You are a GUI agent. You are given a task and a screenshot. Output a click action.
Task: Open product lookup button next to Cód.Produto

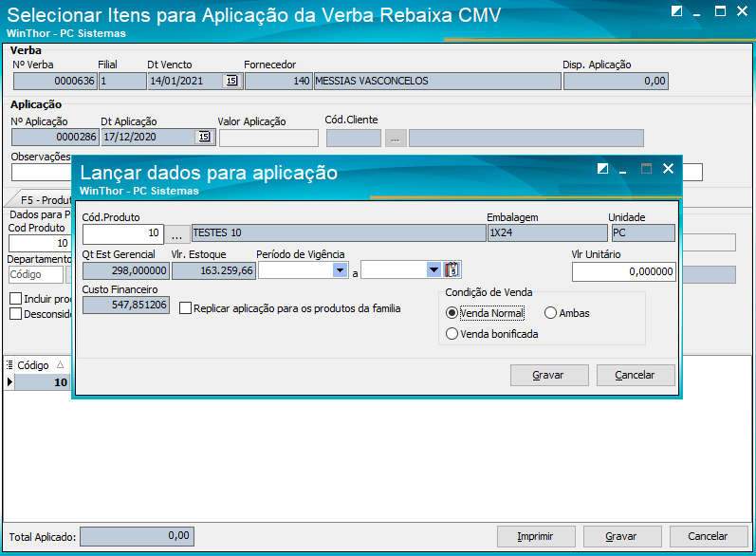coord(177,233)
